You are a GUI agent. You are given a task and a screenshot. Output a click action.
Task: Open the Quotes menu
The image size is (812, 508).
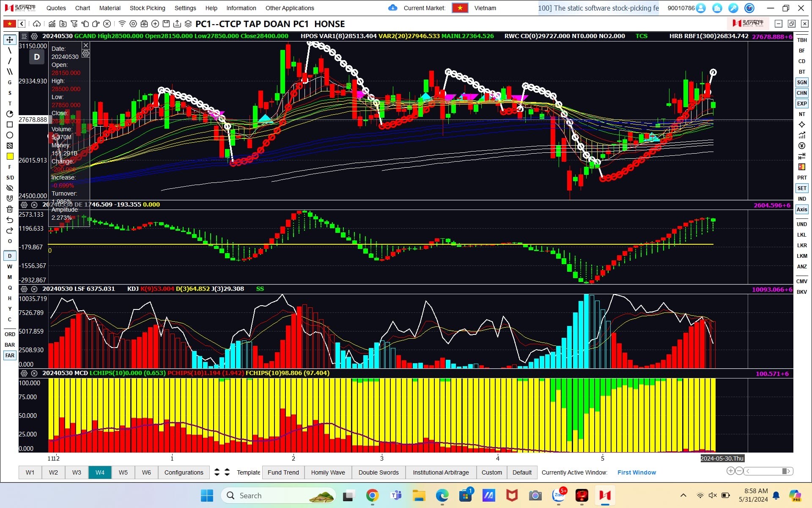(x=56, y=8)
